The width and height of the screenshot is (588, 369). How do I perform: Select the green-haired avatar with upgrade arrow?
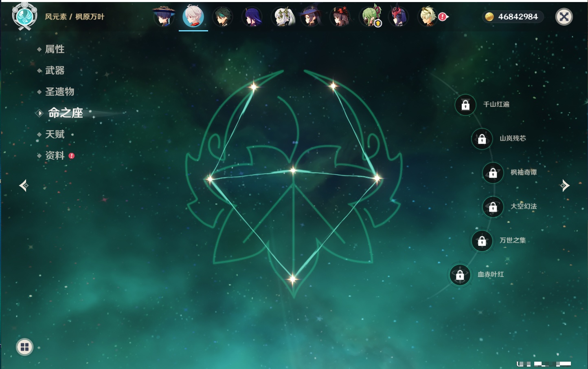(x=370, y=17)
